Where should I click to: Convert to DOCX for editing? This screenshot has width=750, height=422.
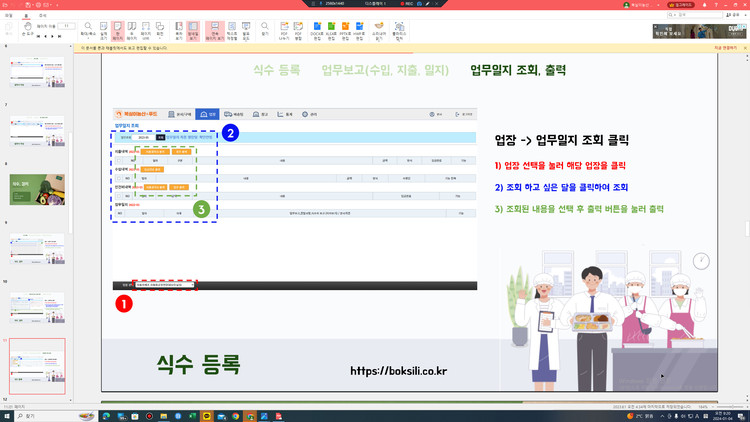[317, 31]
